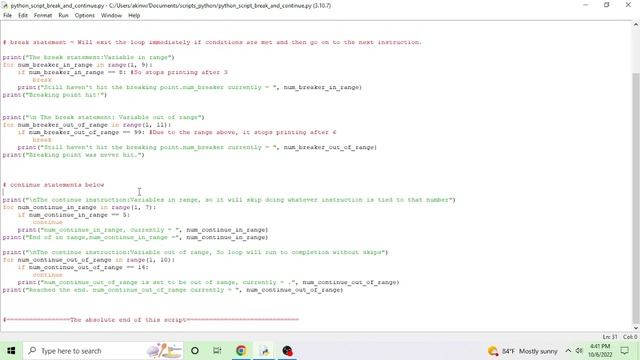Image resolution: width=640 pixels, height=360 pixels.
Task: Open the Format menu
Action: coord(43,16)
